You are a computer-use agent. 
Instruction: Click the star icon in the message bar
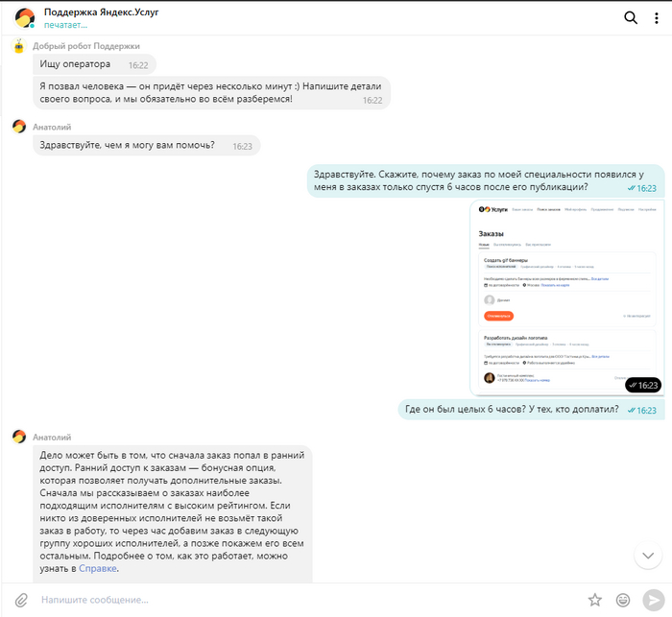point(595,600)
